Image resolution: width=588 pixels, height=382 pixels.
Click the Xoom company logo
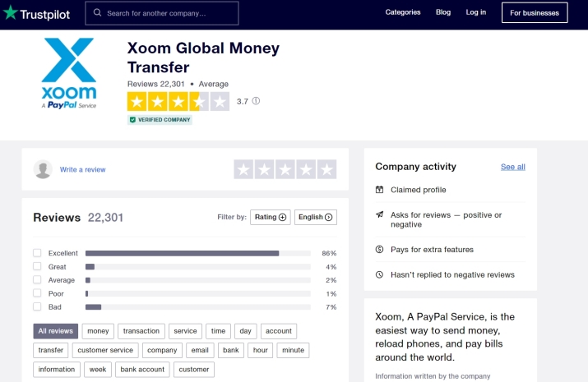tap(69, 74)
